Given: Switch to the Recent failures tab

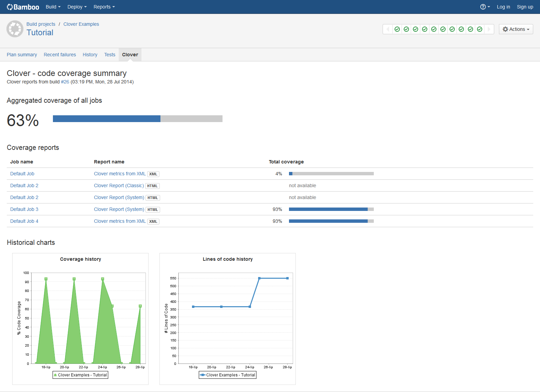Looking at the screenshot, I should pos(60,55).
